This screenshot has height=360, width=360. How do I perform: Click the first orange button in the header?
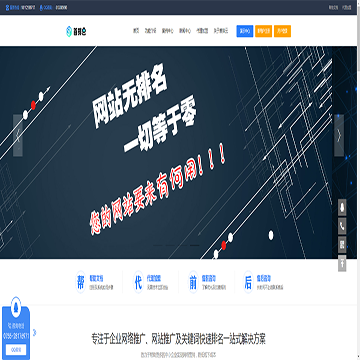click(264, 31)
